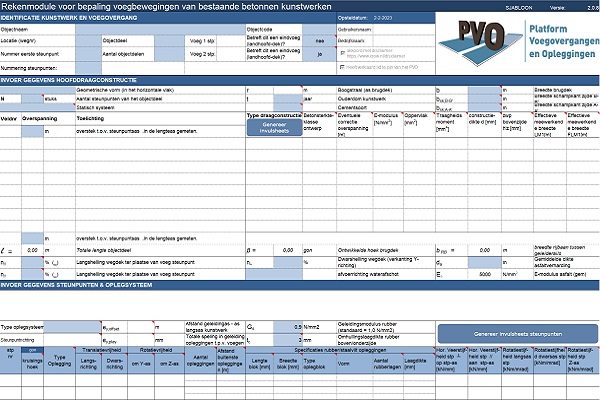The image size is (600, 400).
Task: Click the 'Toelichting' column header
Action: (x=90, y=119)
